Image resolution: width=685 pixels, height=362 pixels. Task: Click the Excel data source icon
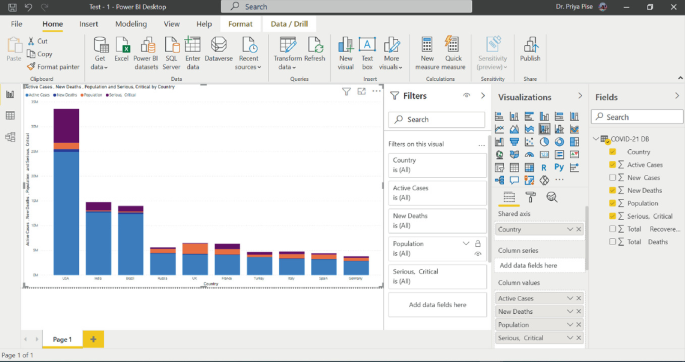click(x=122, y=49)
